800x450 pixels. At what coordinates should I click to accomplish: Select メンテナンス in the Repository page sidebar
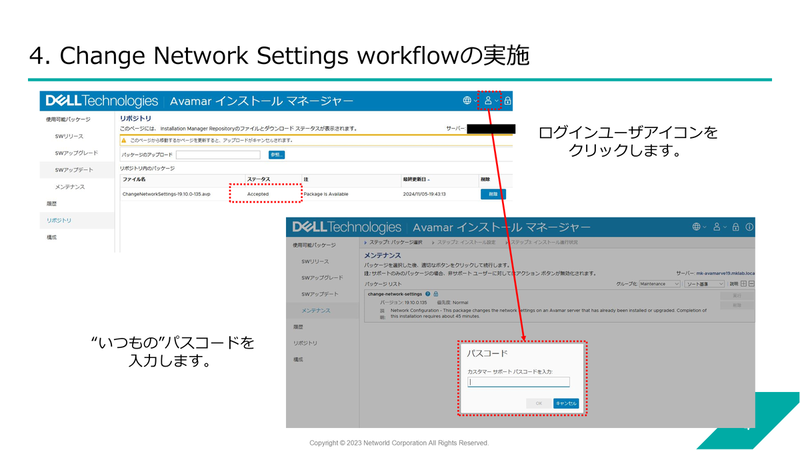(x=70, y=187)
